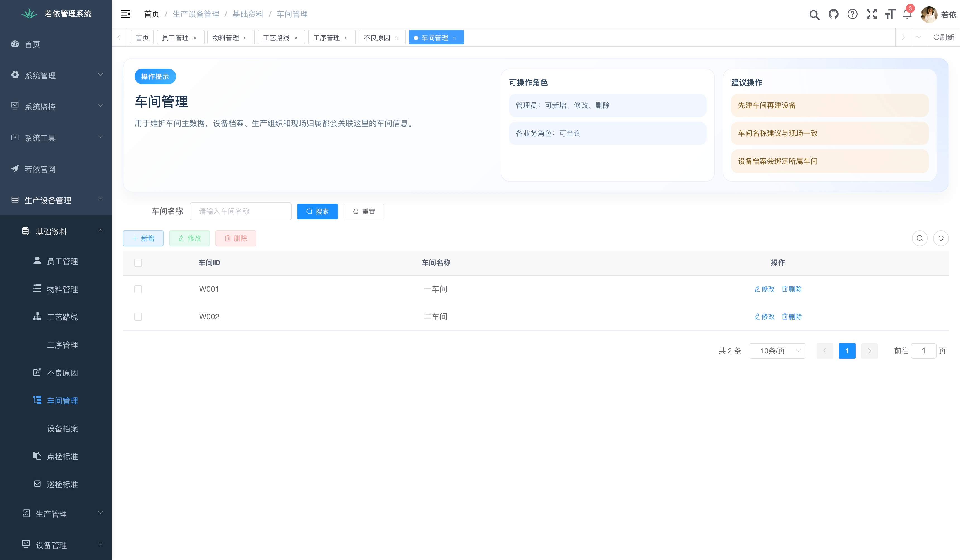Click the green 修改 toolbar button
The height and width of the screenshot is (560, 960).
pyautogui.click(x=189, y=238)
